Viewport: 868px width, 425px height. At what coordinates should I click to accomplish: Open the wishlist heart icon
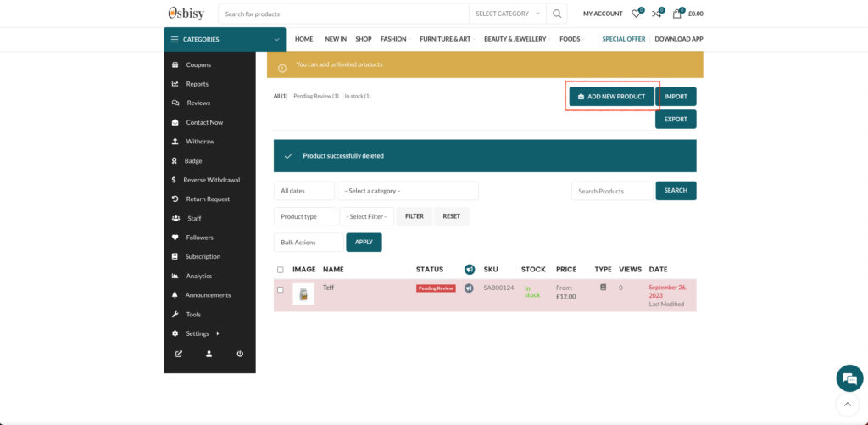(637, 14)
